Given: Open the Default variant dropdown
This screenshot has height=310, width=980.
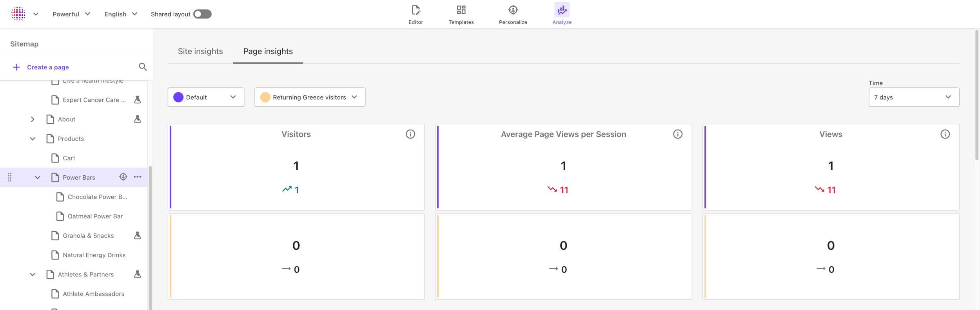Looking at the screenshot, I should (x=206, y=97).
